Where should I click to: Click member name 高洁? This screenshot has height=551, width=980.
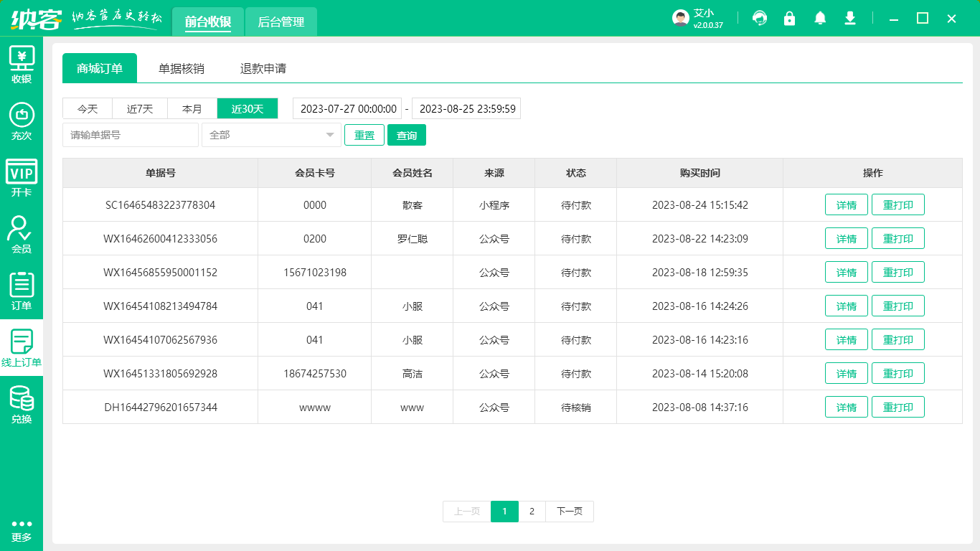[x=412, y=374]
